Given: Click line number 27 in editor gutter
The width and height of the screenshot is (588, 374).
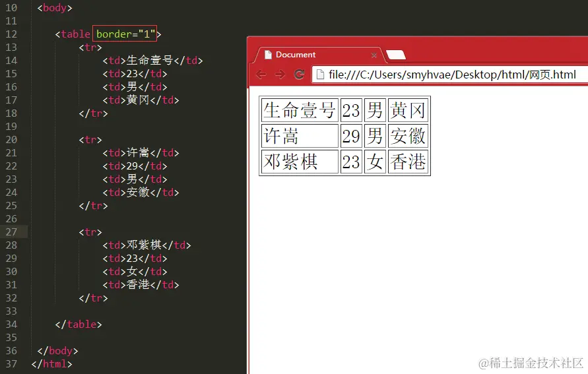Looking at the screenshot, I should [x=11, y=232].
